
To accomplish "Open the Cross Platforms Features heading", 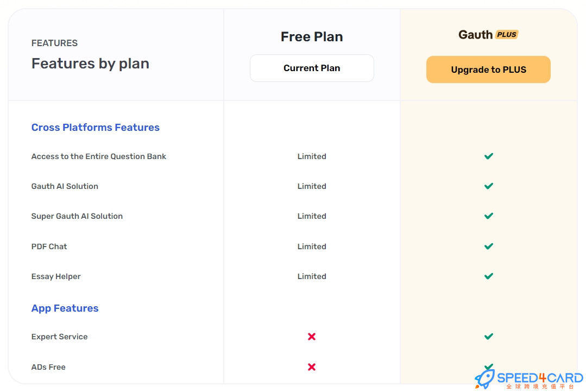I will point(95,128).
